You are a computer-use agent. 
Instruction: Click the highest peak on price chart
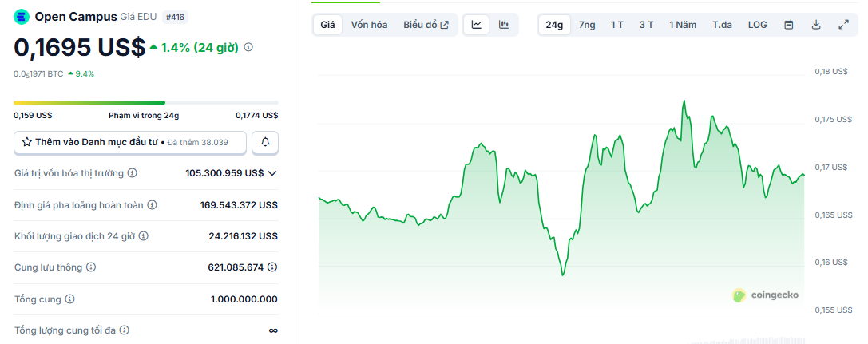tap(684, 101)
